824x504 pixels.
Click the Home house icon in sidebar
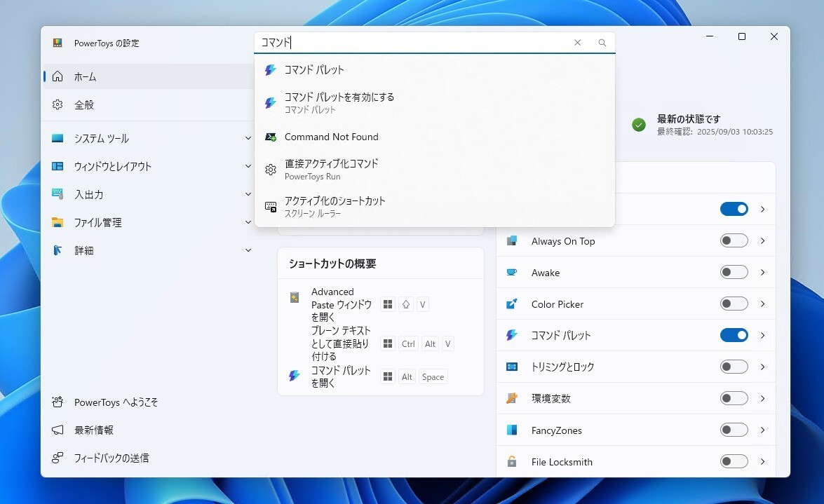pos(58,76)
